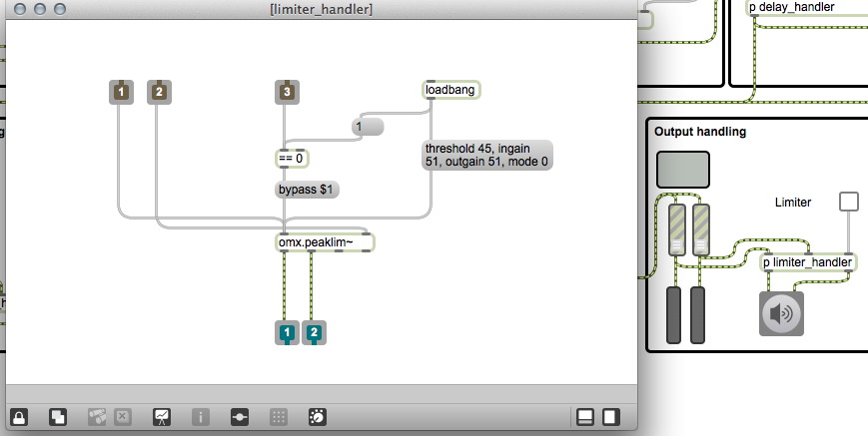Toggle presentation mode icon in toolbar
The width and height of the screenshot is (868, 436).
tap(162, 417)
